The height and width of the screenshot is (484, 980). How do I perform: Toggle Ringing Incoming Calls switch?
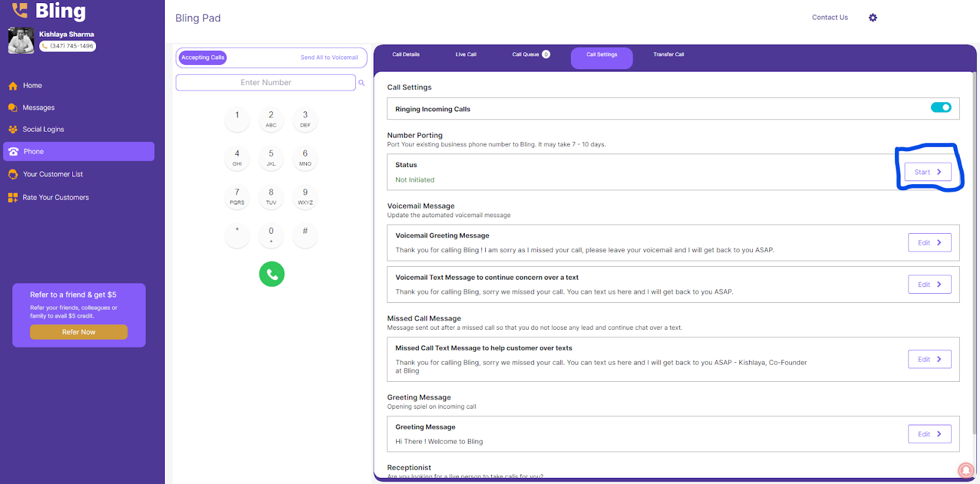(941, 108)
